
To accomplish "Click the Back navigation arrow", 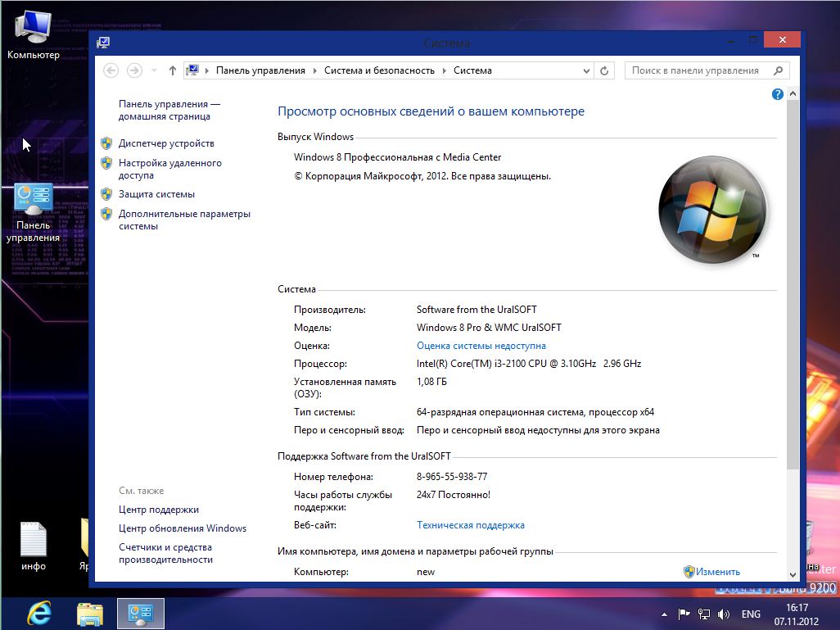I will click(x=111, y=70).
